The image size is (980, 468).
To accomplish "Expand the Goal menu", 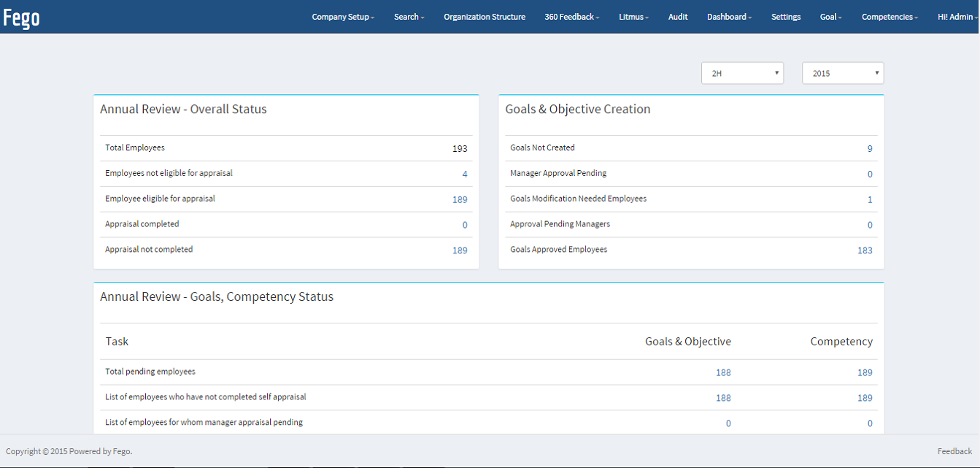I will (x=830, y=17).
